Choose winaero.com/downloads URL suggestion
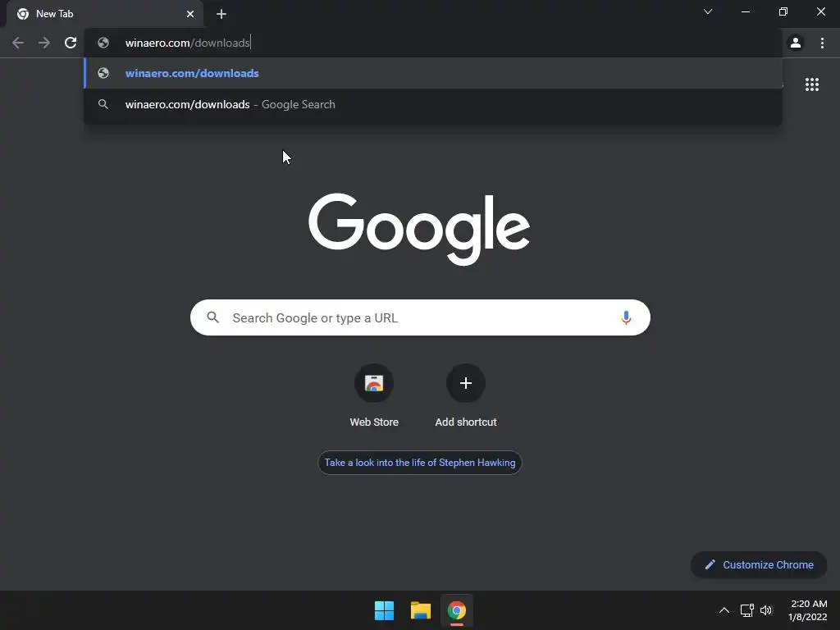Screen dimensions: 840x630 point(433,73)
